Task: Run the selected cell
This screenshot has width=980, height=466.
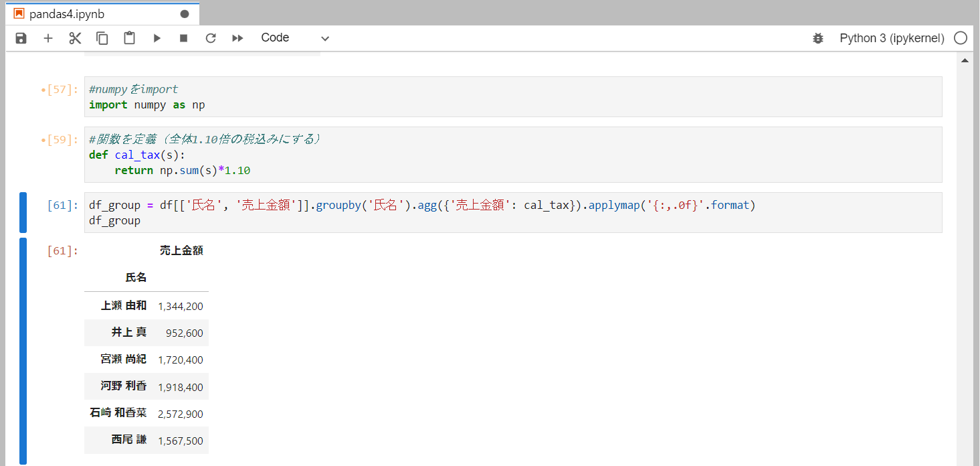Action: tap(157, 38)
